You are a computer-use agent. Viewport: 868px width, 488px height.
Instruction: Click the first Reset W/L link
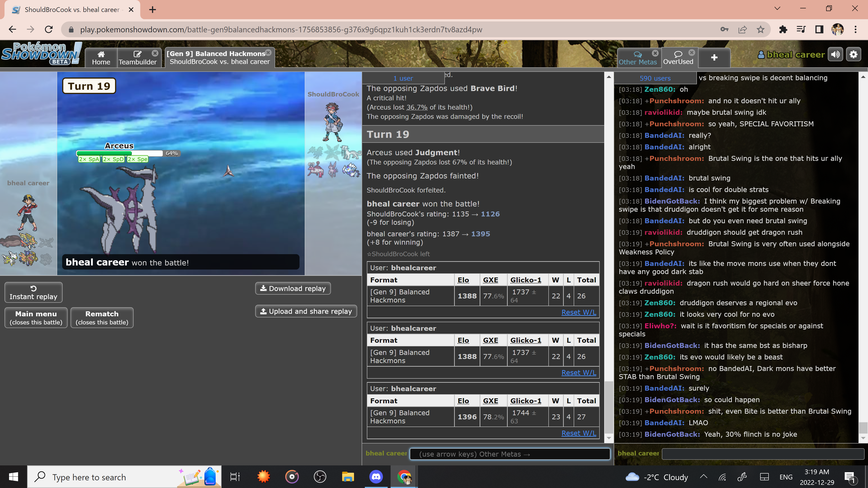[579, 312]
